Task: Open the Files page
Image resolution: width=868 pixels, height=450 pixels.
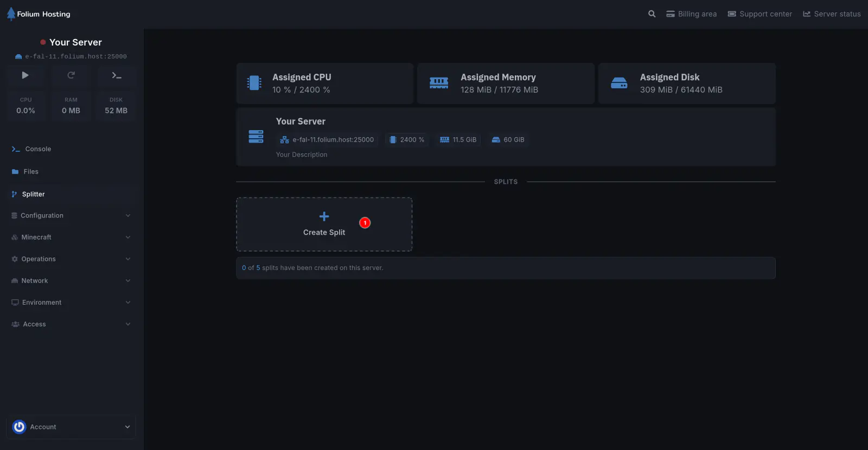Action: point(31,172)
